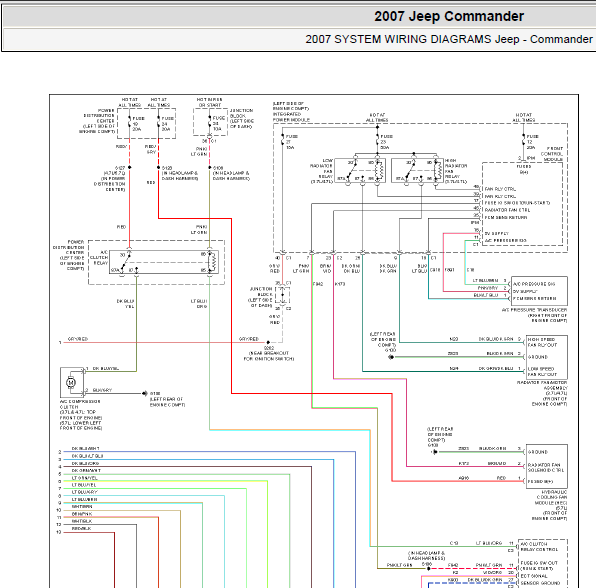Click the Front Control Module label
596x588 pixels.
point(552,154)
